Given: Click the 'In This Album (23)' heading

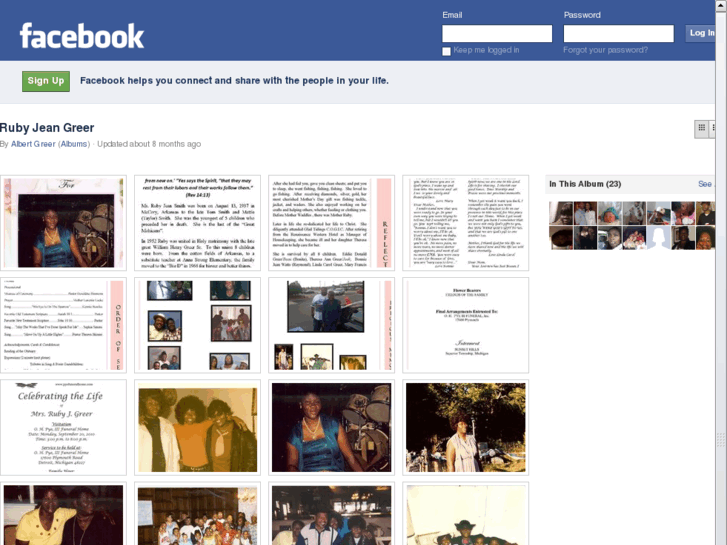Looking at the screenshot, I should (x=585, y=184).
